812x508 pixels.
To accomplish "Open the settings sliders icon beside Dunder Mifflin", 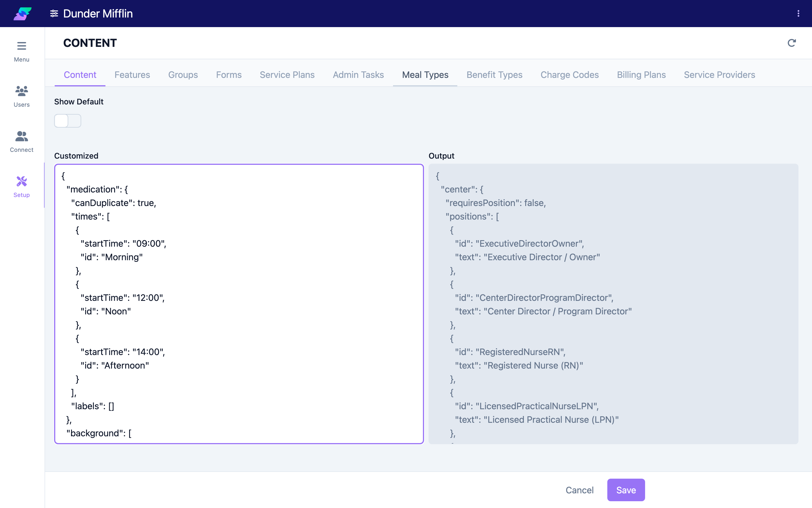I will click(54, 14).
